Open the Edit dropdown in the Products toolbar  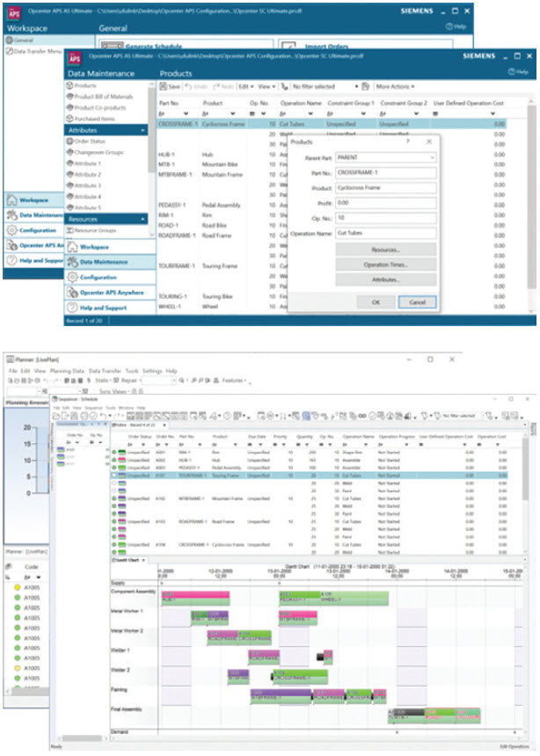point(246,86)
